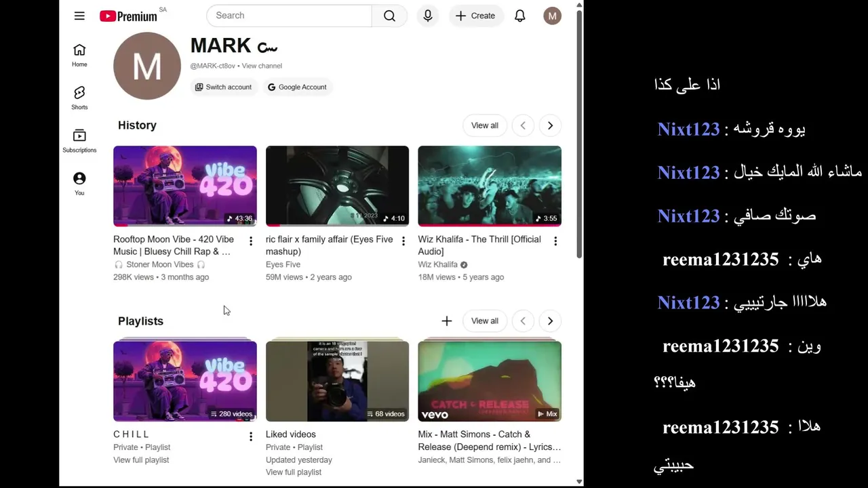Open Stoner Moon Vibes channel link

click(160, 264)
